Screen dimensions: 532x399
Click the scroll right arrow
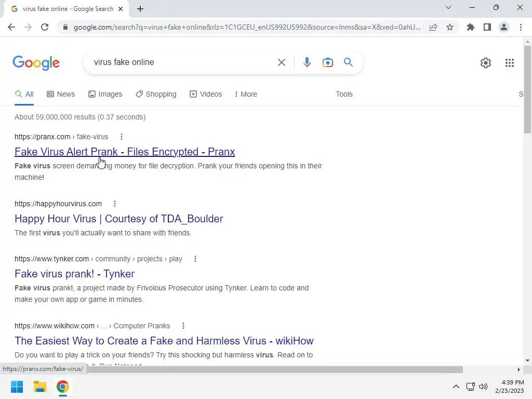point(519,369)
